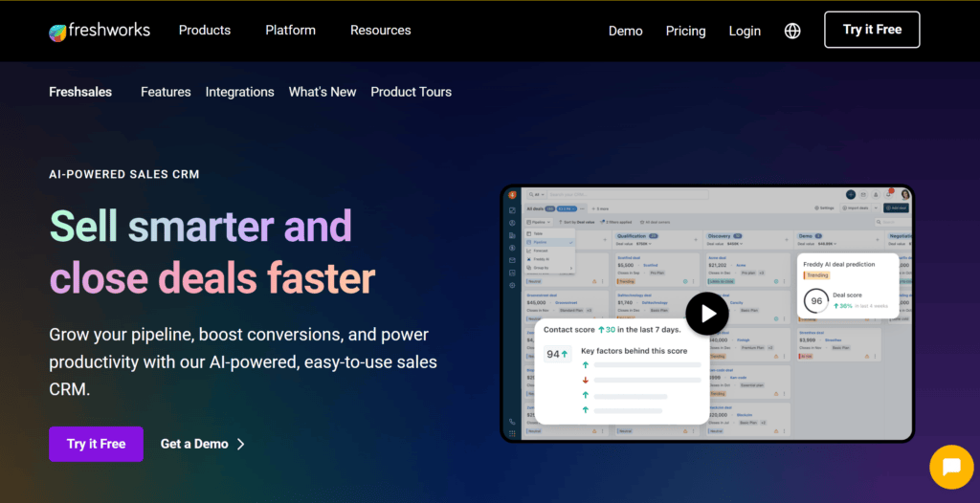The height and width of the screenshot is (503, 980).
Task: Open the globe language selector
Action: point(792,31)
